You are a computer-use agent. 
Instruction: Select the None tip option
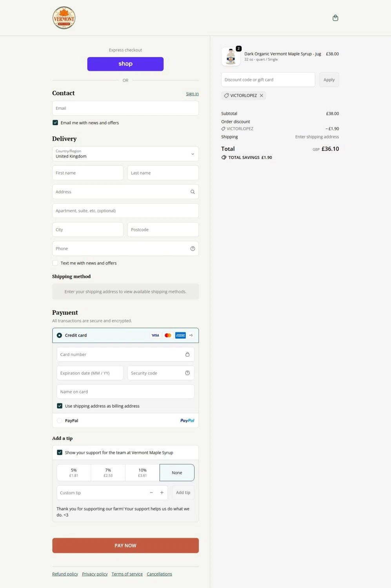point(177,473)
